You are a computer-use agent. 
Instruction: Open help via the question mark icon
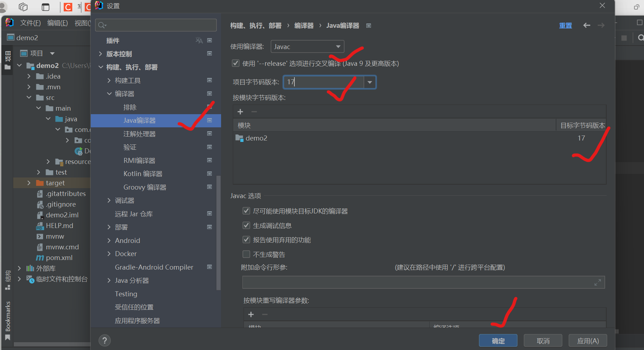(104, 340)
